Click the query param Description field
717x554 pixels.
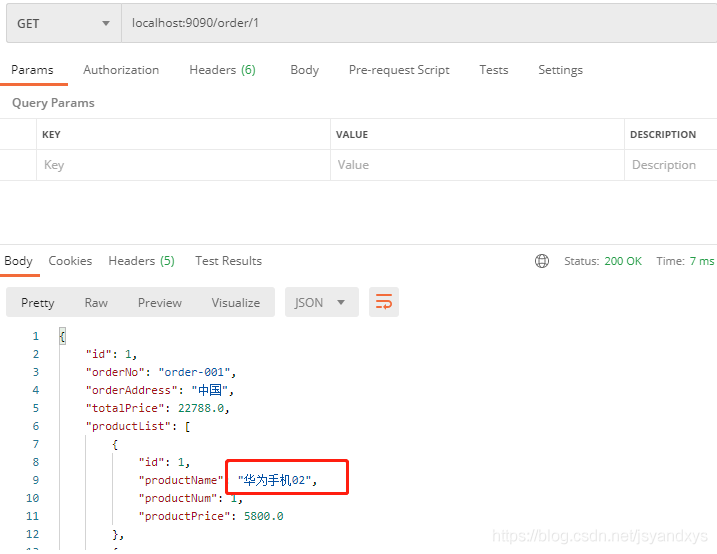pos(671,165)
